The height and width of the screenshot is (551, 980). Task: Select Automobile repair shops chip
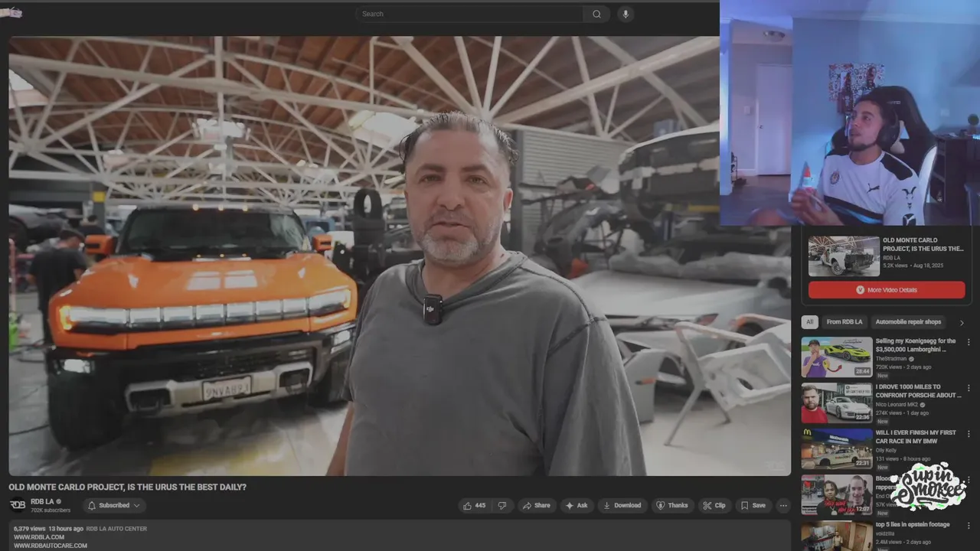tap(908, 322)
